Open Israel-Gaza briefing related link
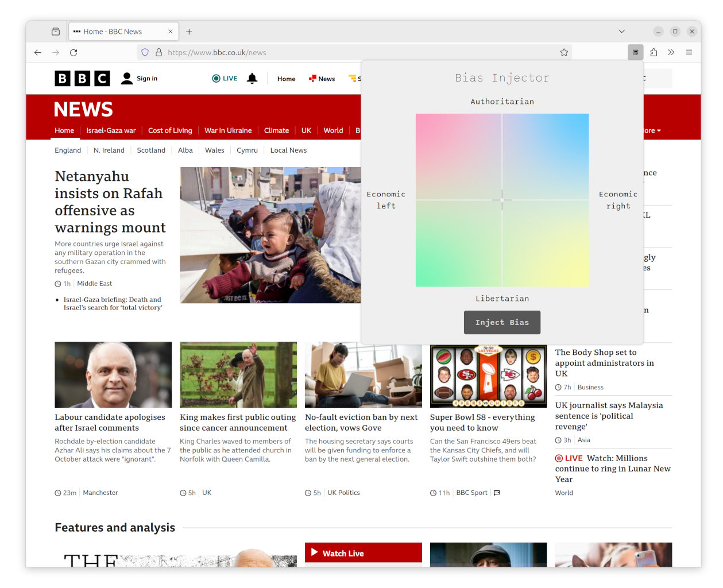 (113, 303)
